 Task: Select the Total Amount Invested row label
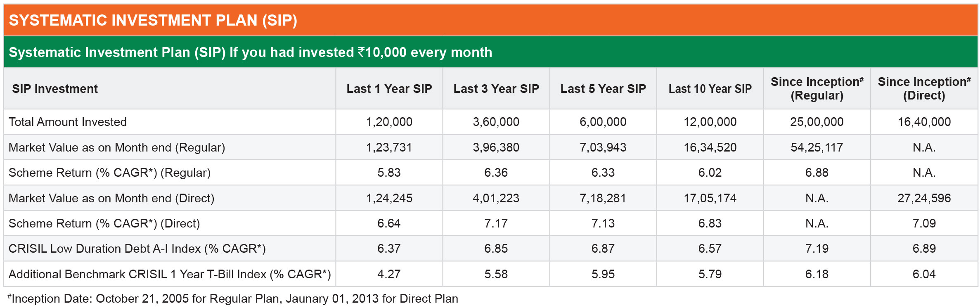tap(68, 122)
